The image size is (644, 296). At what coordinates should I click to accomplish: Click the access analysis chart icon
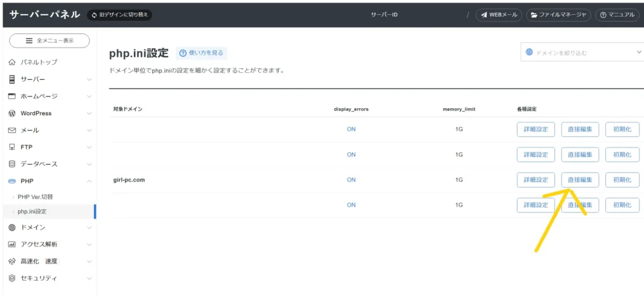12,245
